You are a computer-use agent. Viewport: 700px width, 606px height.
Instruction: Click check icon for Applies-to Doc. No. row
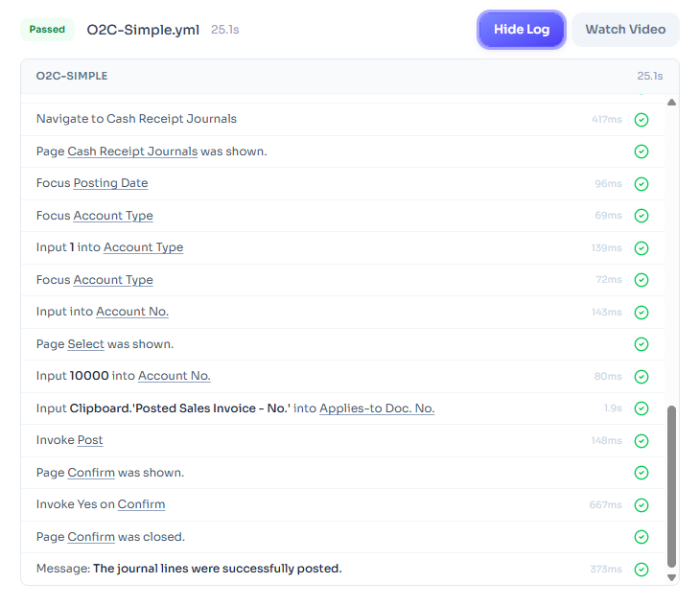(642, 408)
